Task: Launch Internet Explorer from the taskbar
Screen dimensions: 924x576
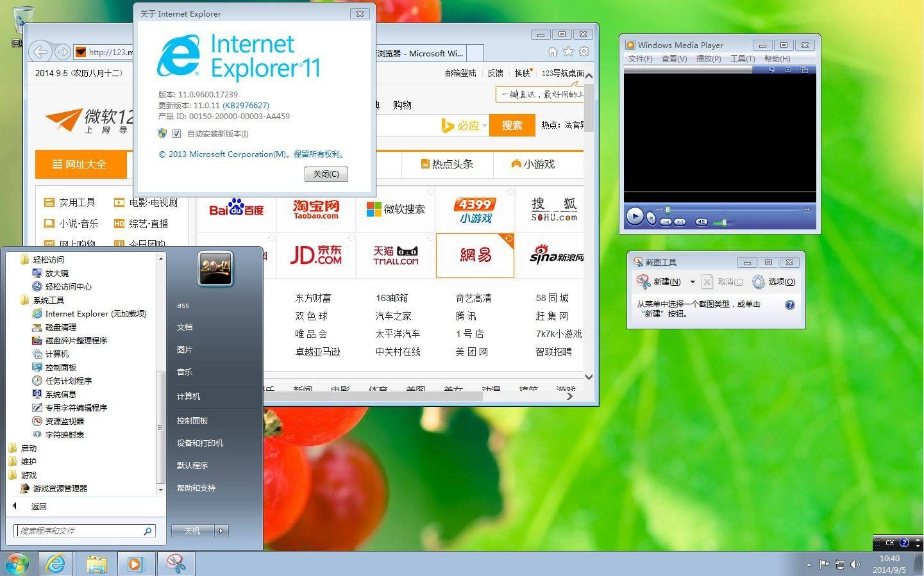Action: [56, 564]
